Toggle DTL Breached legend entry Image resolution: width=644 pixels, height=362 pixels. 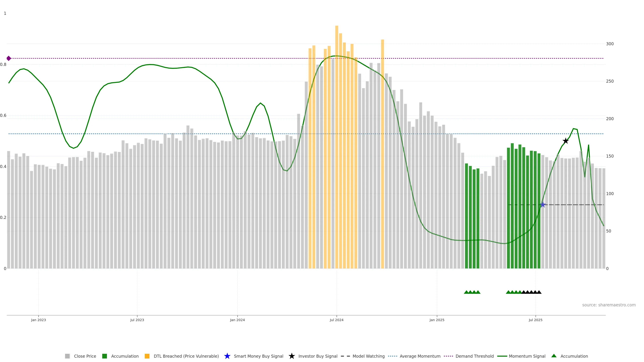186,356
